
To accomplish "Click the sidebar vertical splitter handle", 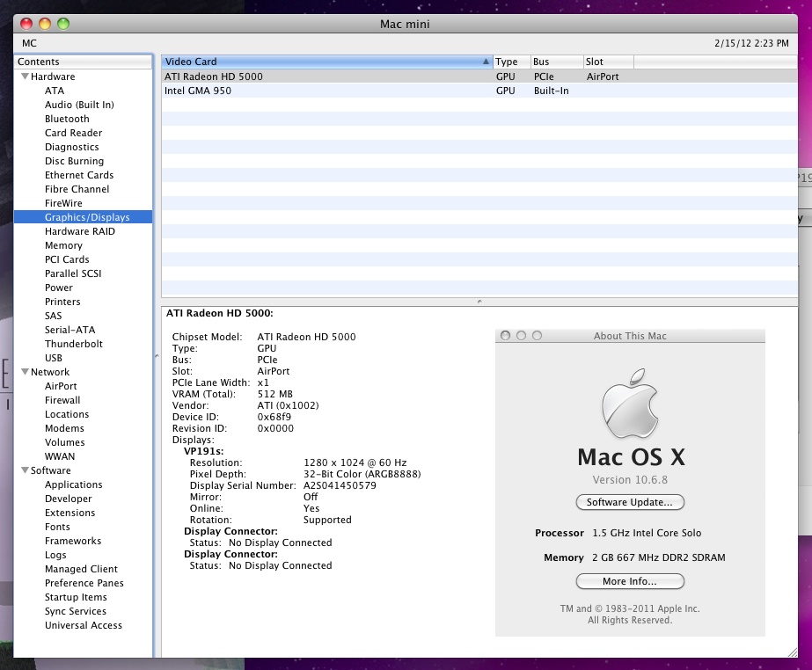I will pos(157,356).
